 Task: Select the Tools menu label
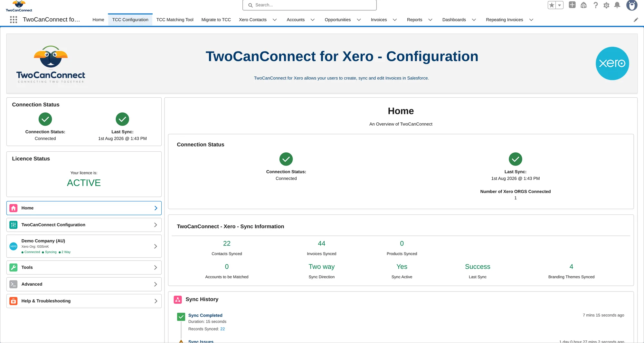[x=27, y=267]
